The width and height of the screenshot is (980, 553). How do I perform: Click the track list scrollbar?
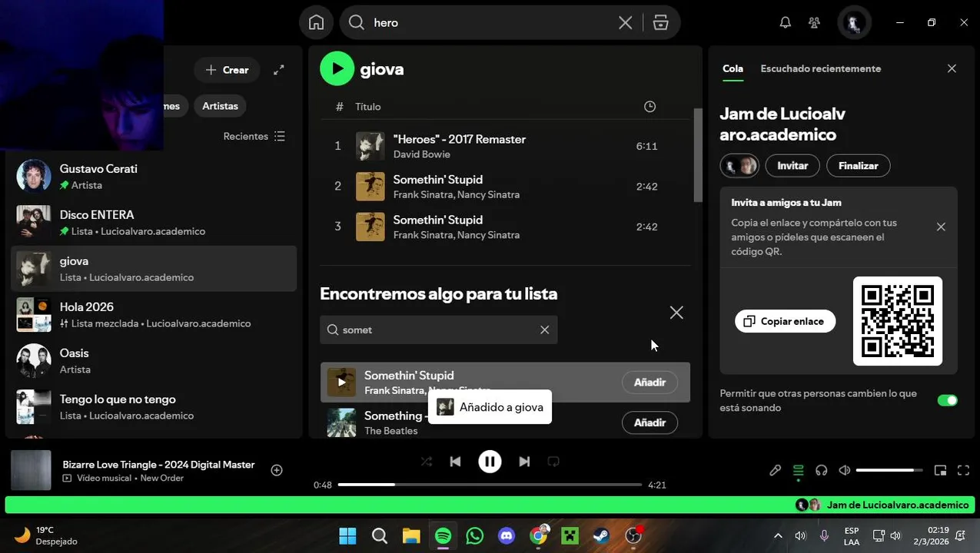click(x=698, y=154)
